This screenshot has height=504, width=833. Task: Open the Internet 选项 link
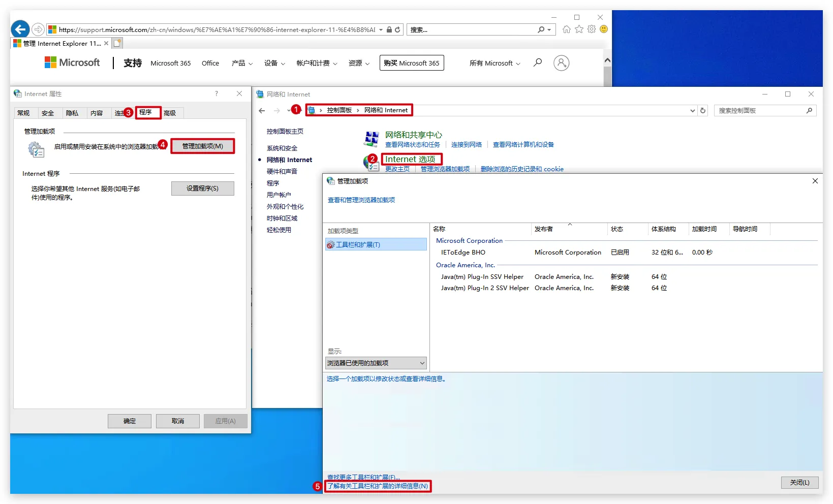pyautogui.click(x=410, y=159)
